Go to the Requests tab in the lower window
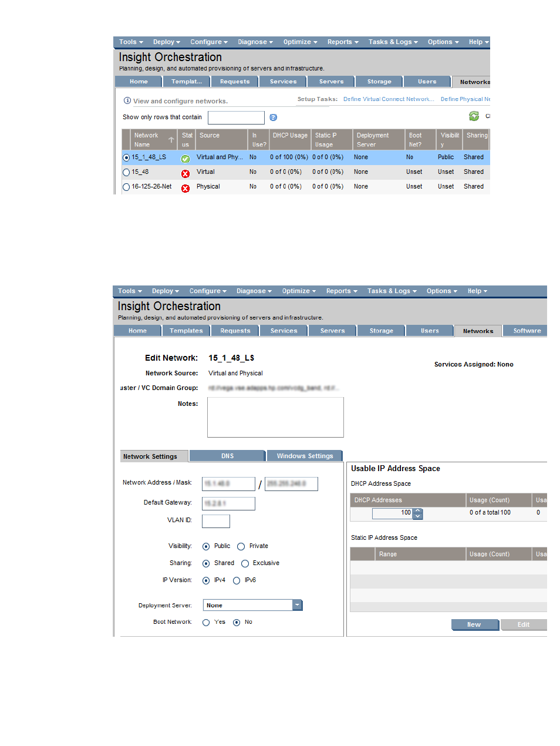Viewport: 560px width, 746px height. 235,331
